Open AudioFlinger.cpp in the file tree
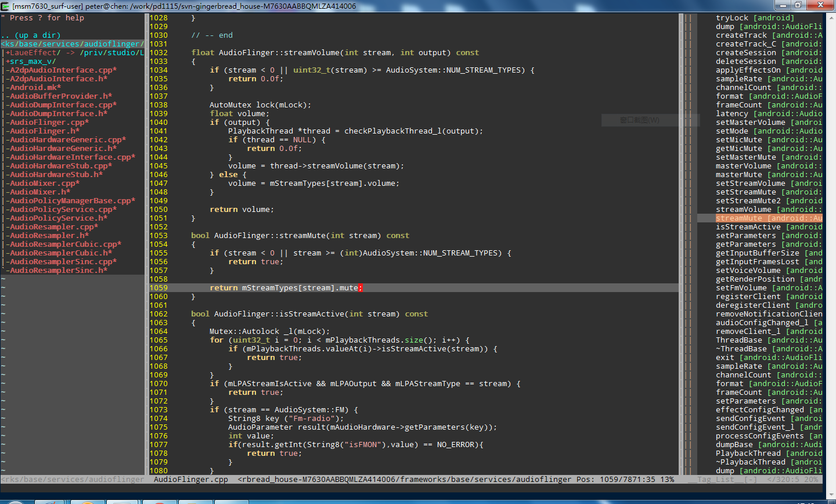 49,123
